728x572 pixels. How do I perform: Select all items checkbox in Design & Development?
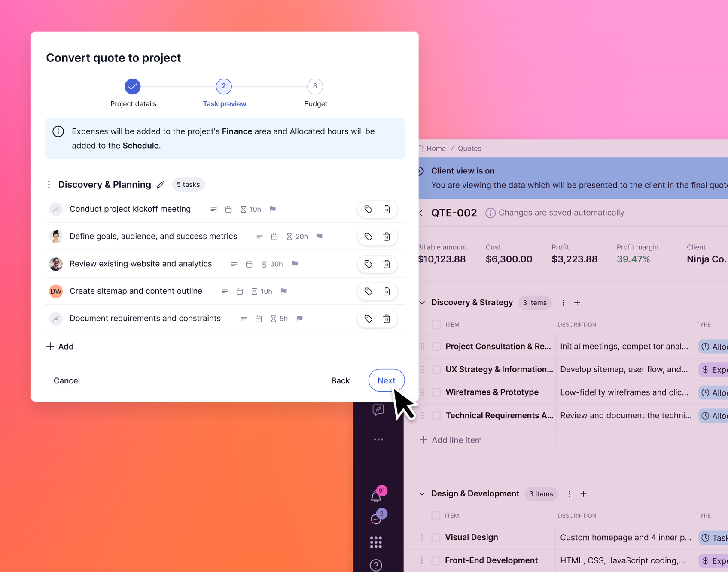click(436, 516)
